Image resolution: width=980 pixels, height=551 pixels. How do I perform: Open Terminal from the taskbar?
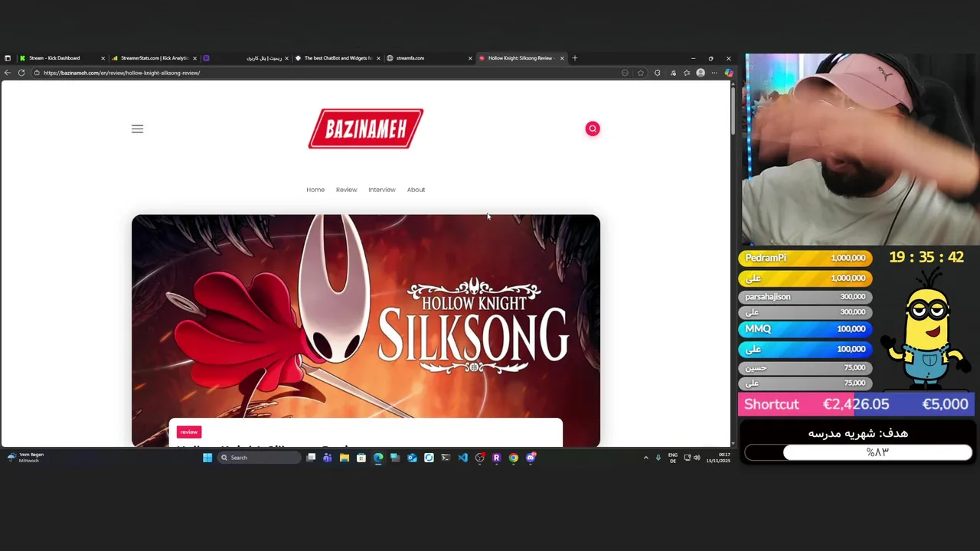[x=446, y=458]
